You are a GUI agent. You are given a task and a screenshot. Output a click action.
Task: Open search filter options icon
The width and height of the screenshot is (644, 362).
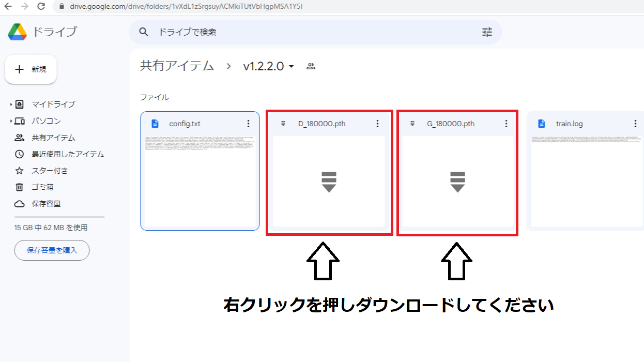(487, 32)
